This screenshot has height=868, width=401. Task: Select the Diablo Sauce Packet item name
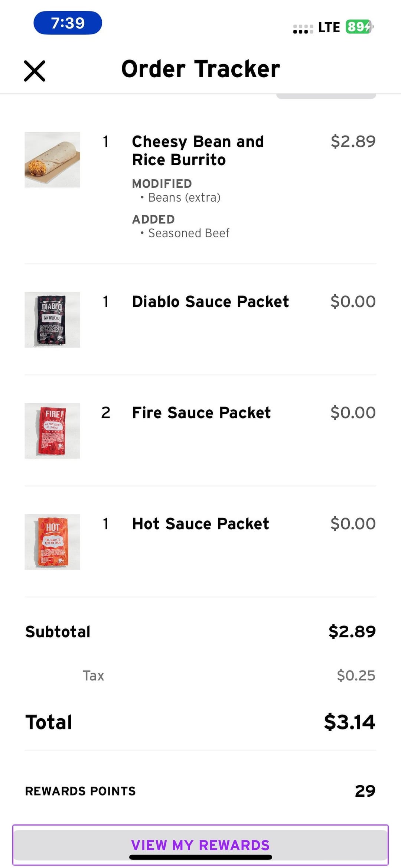coord(210,302)
